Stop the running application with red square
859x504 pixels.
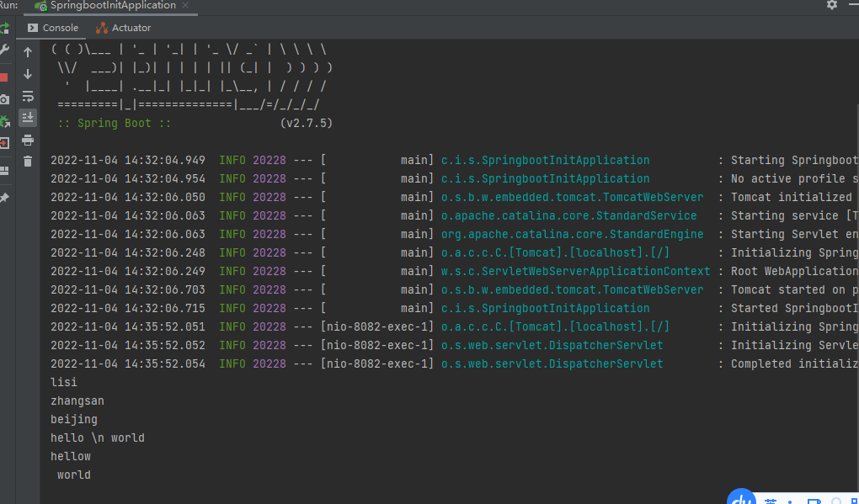[4, 77]
